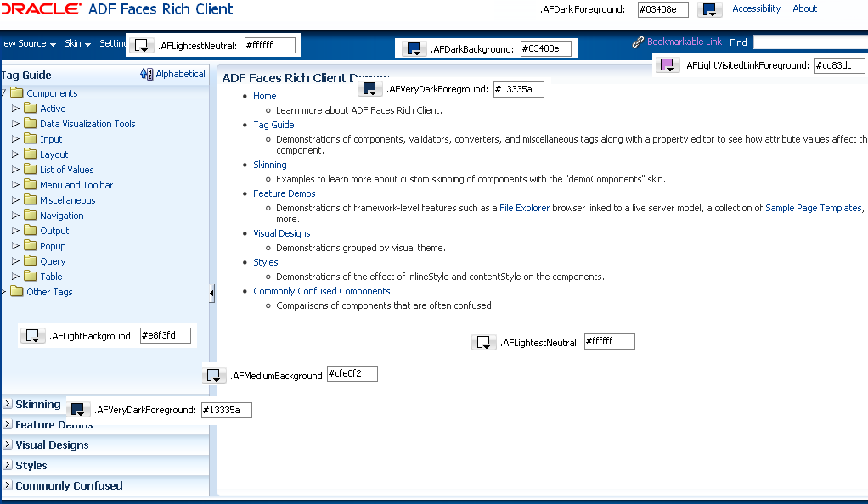This screenshot has width=868, height=504.
Task: Open the .AFLightBackground color picker
Action: point(32,335)
